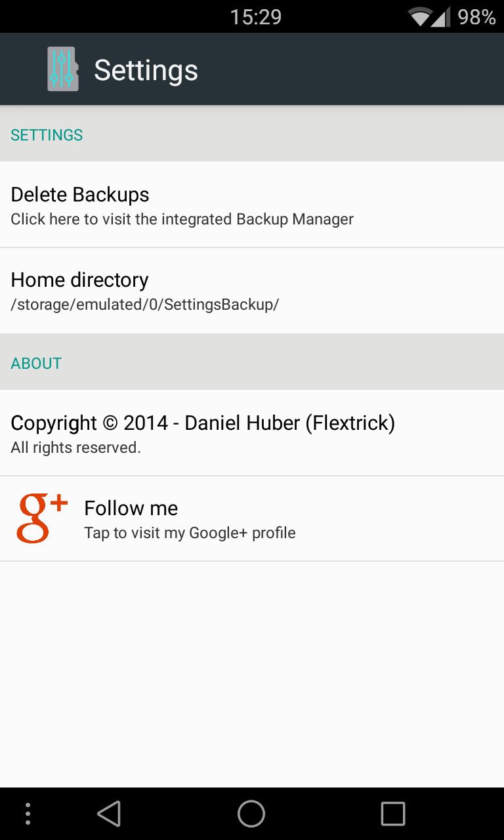Click the Copyright 2014 Daniel Huber entry

(203, 423)
